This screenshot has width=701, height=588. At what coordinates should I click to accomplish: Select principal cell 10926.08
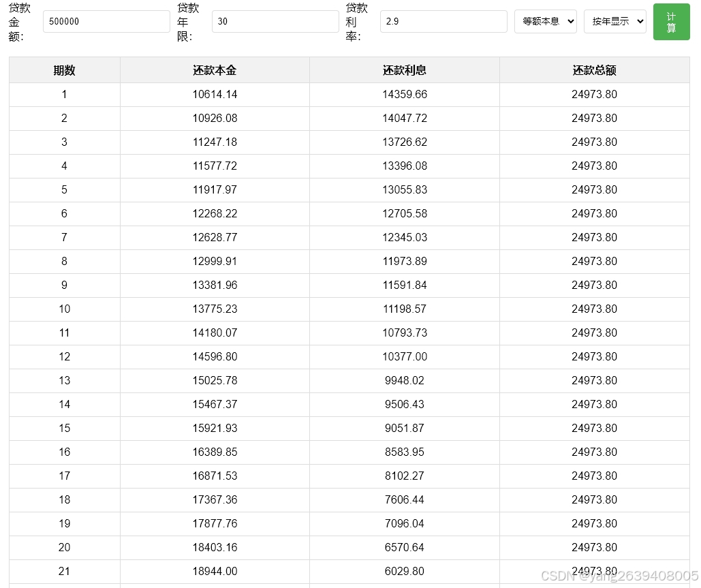click(215, 118)
